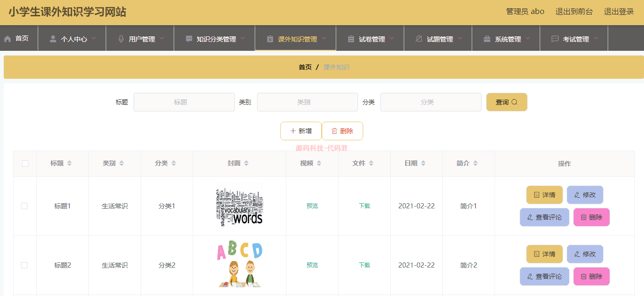Expand the 课外知识管理 dropdown arrow
Screen dimensions: 644x296
tap(324, 38)
